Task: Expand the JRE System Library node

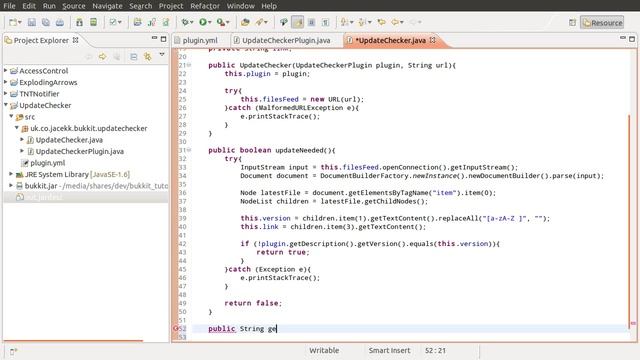Action: (x=11, y=174)
